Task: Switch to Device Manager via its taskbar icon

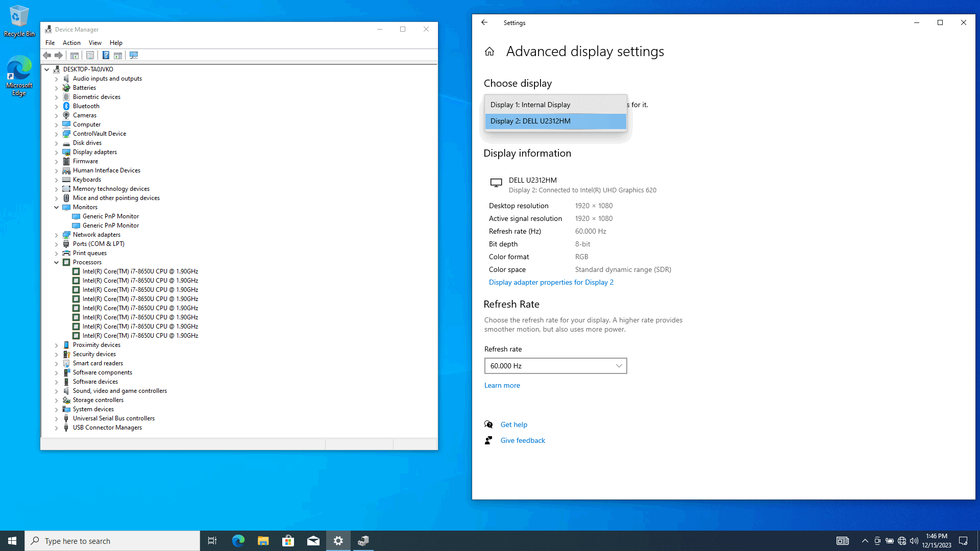Action: coord(363,541)
